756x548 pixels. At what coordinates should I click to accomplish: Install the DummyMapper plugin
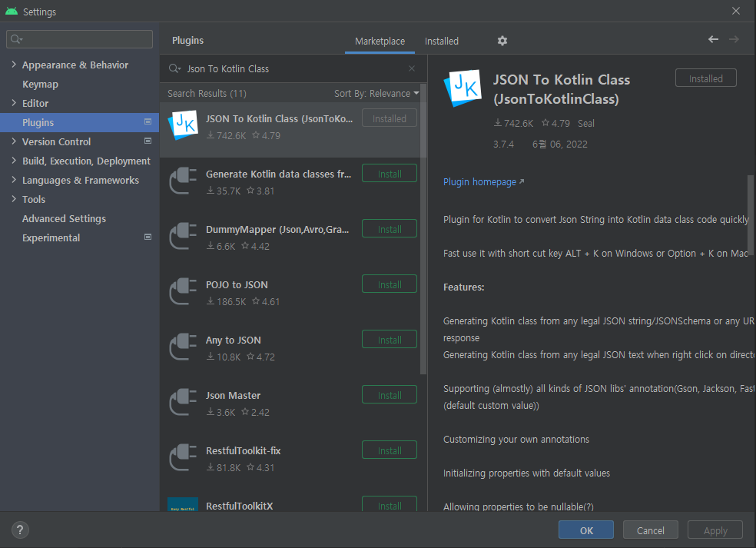(389, 229)
